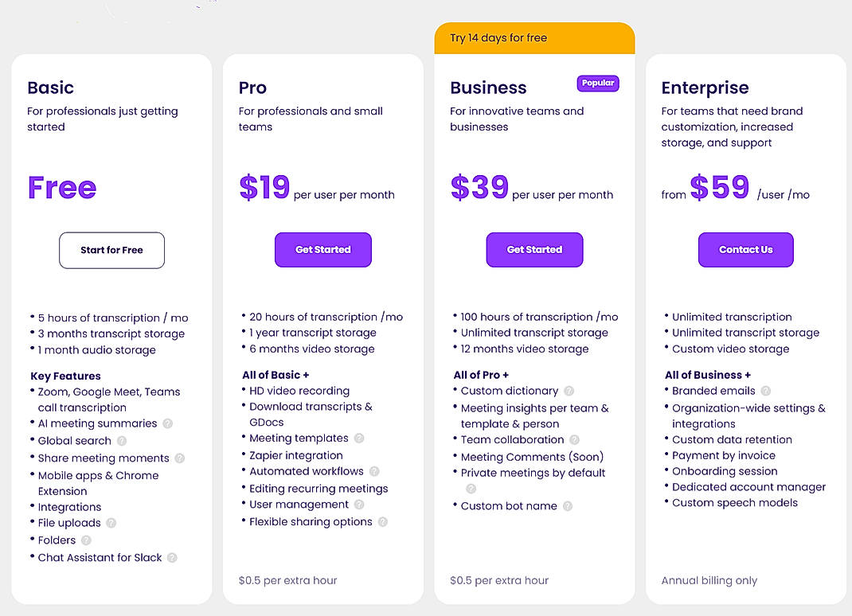Click the Private meetings by default tooltip
The height and width of the screenshot is (616, 852).
coord(471,489)
